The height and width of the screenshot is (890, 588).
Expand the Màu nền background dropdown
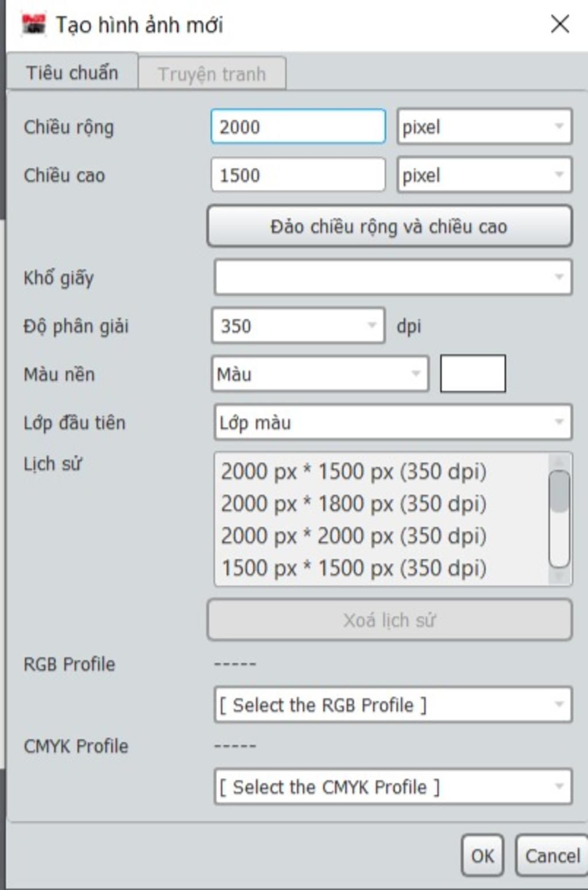pyautogui.click(x=320, y=374)
